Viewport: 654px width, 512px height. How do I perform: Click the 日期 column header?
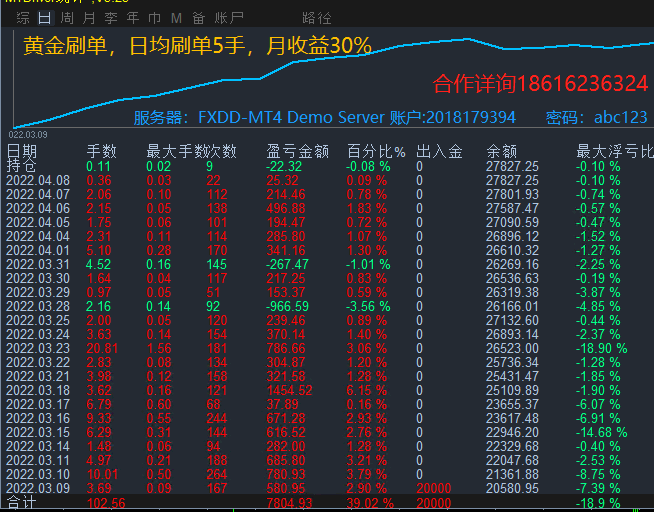pos(22,152)
